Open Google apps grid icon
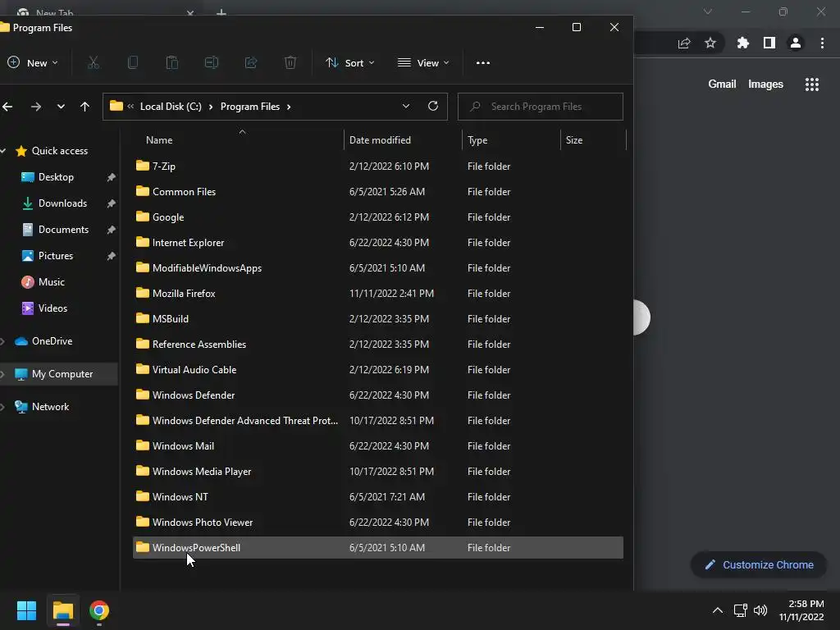Image resolution: width=840 pixels, height=630 pixels. pos(811,84)
